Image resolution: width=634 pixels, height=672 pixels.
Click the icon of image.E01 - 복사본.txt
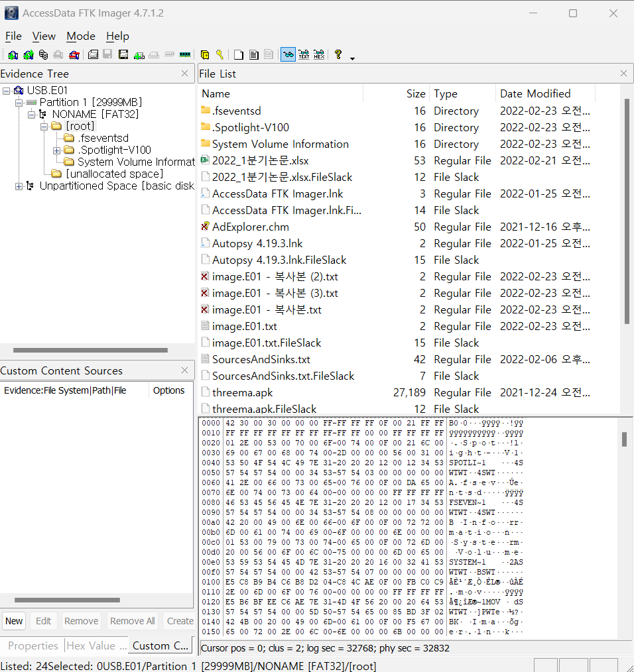(x=205, y=309)
